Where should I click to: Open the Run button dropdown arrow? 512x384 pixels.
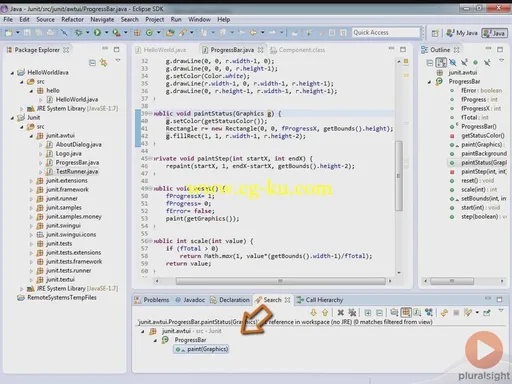(107, 32)
